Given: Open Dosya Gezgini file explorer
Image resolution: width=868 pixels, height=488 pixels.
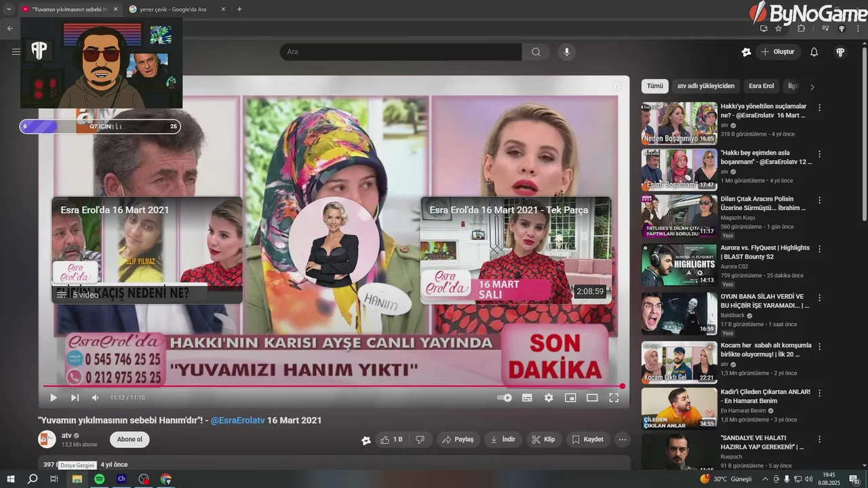Looking at the screenshot, I should click(x=77, y=479).
